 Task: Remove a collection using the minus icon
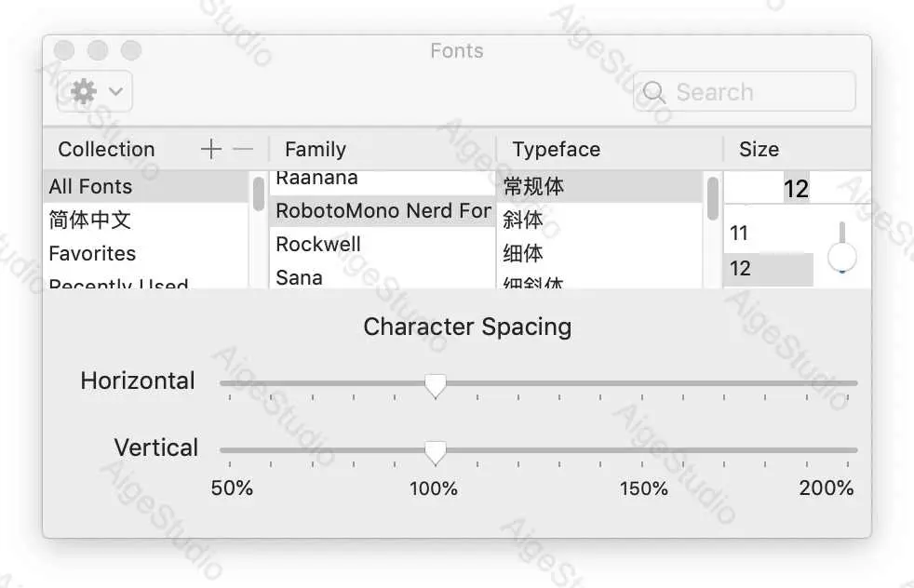[x=240, y=148]
